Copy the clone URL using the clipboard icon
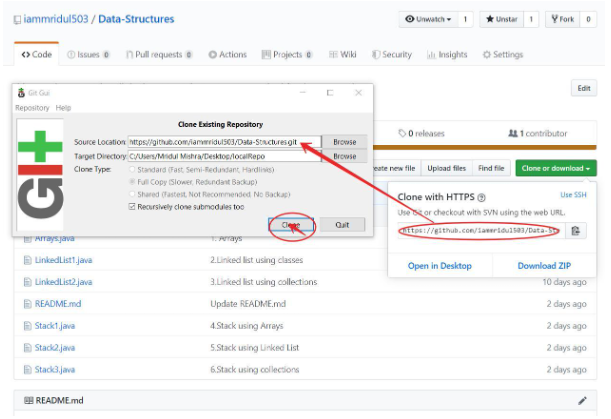 point(576,230)
